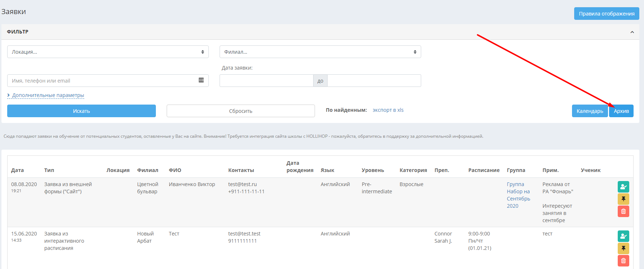Click phone 9111111111
This screenshot has height=269, width=644.
[x=242, y=241]
